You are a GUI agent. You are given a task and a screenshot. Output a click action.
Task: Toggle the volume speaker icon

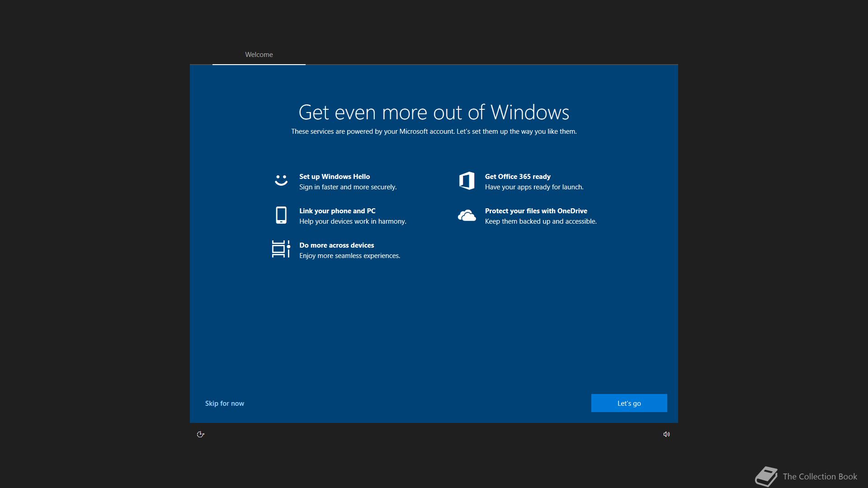(666, 434)
